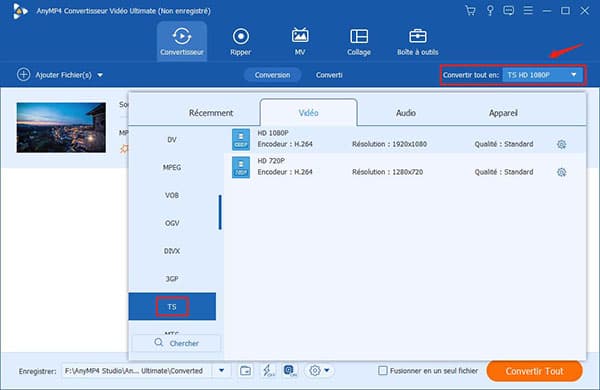Image resolution: width=600 pixels, height=390 pixels.
Task: Click the magnifier icon in Chercher
Action: pyautogui.click(x=158, y=343)
